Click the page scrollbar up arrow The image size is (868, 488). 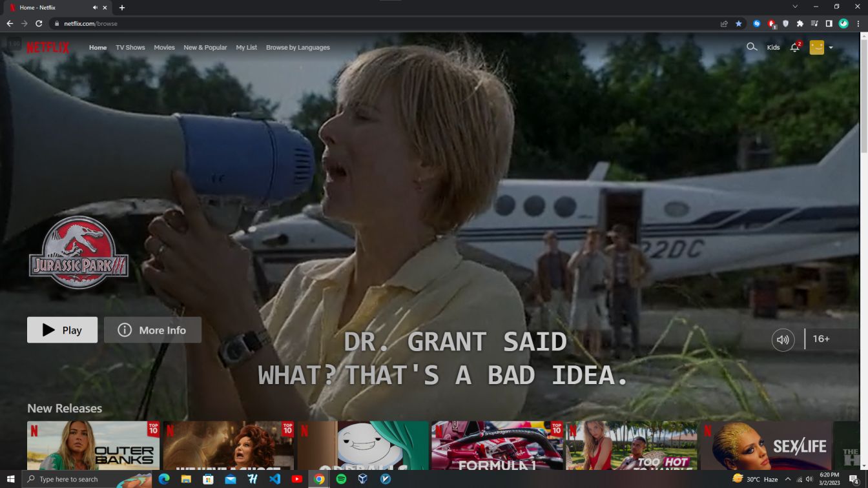(864, 36)
